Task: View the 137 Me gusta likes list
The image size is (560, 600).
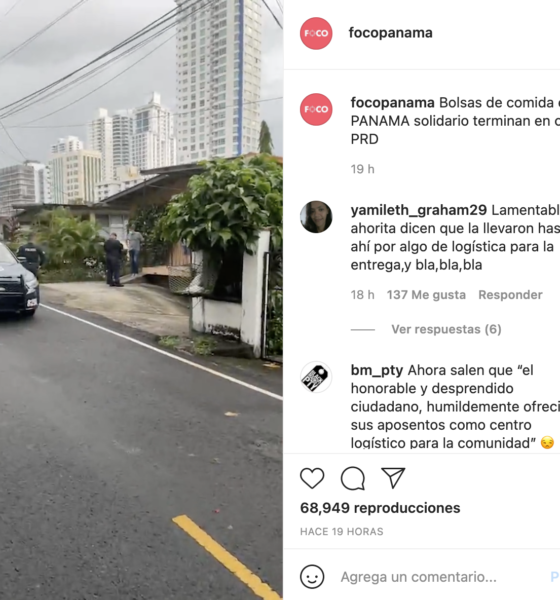Action: click(426, 295)
